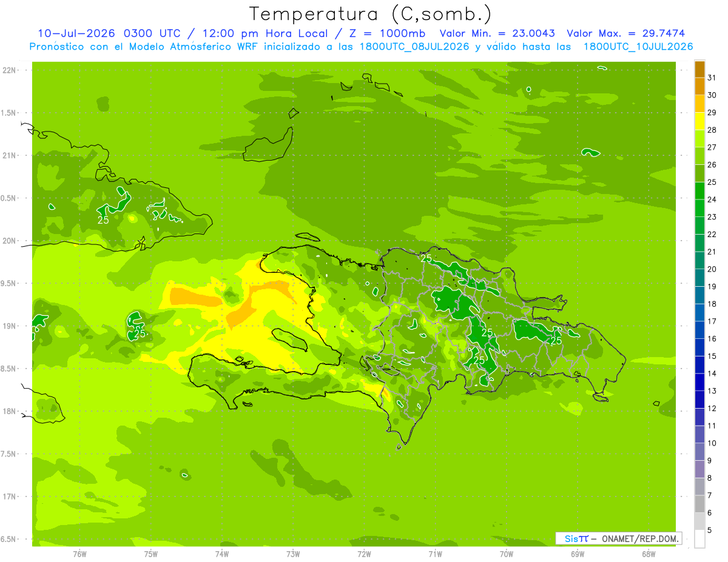This screenshot has height=562, width=728.
Task: Click longitude axis label "69W"
Action: (x=578, y=554)
